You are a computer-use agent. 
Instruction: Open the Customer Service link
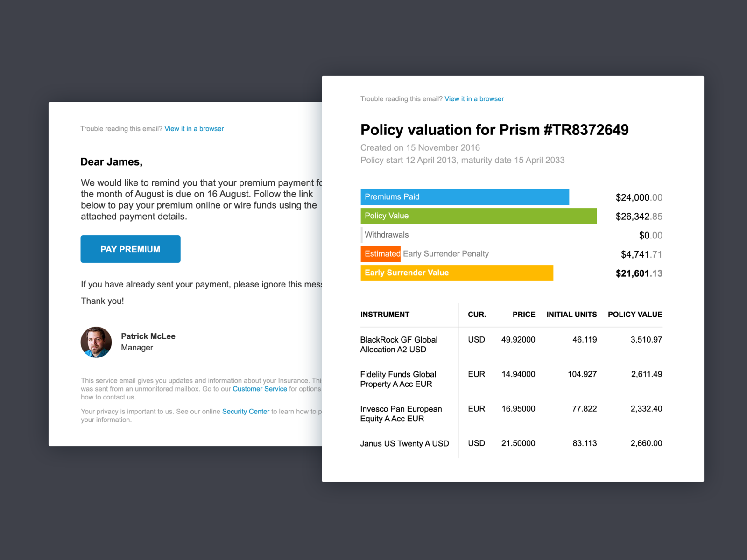(260, 388)
